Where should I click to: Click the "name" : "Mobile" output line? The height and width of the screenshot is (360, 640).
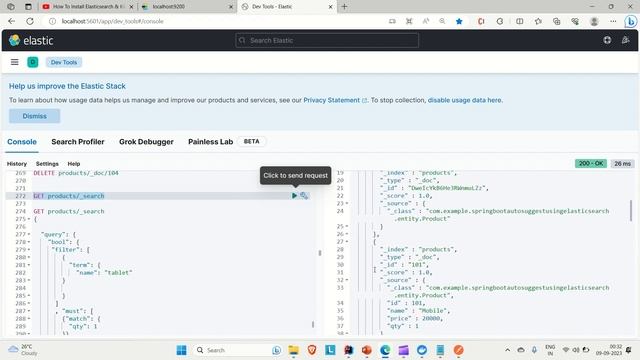[x=418, y=311]
